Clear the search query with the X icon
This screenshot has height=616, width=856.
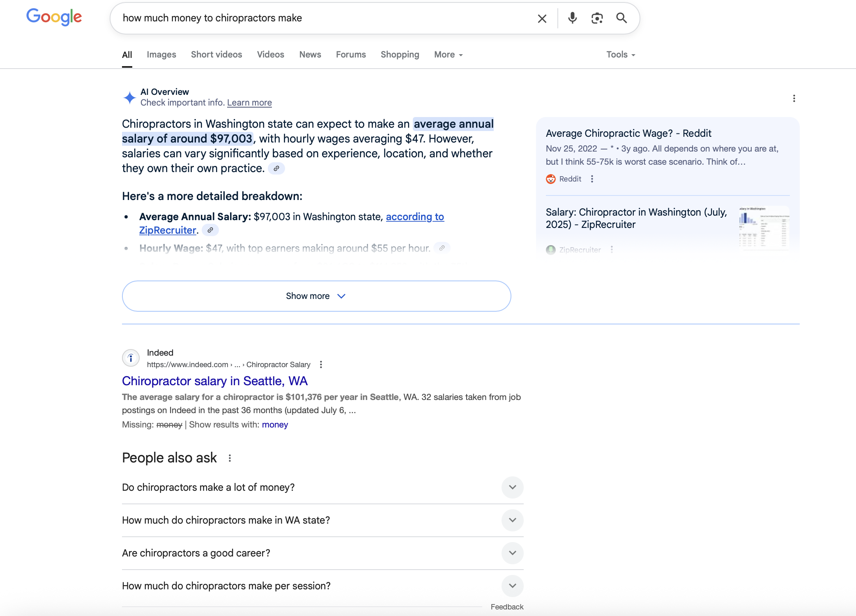pyautogui.click(x=542, y=18)
